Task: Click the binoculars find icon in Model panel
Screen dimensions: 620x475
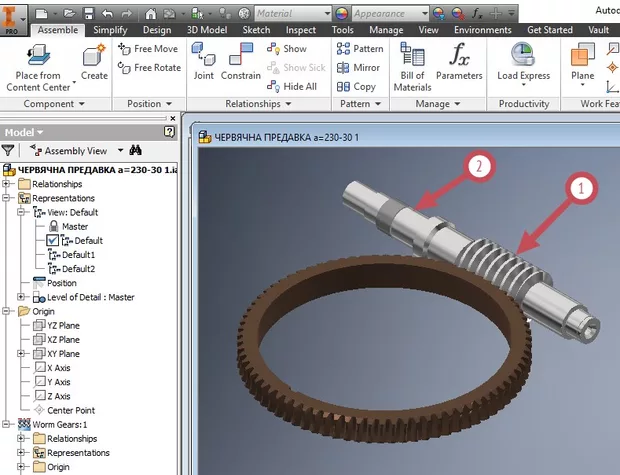Action: click(x=135, y=150)
